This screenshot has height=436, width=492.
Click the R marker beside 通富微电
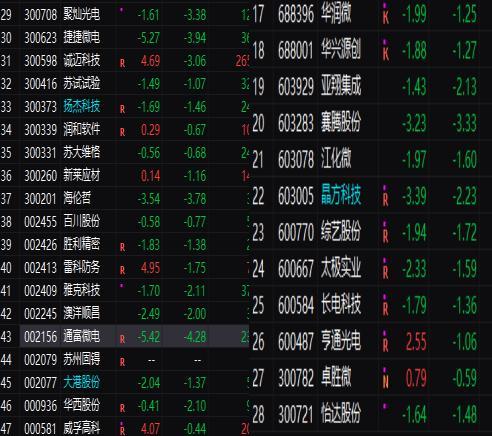122,339
